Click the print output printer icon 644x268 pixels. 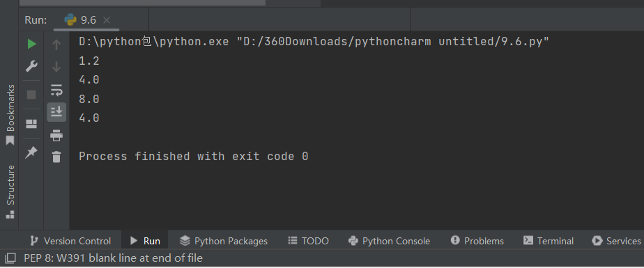[56, 135]
